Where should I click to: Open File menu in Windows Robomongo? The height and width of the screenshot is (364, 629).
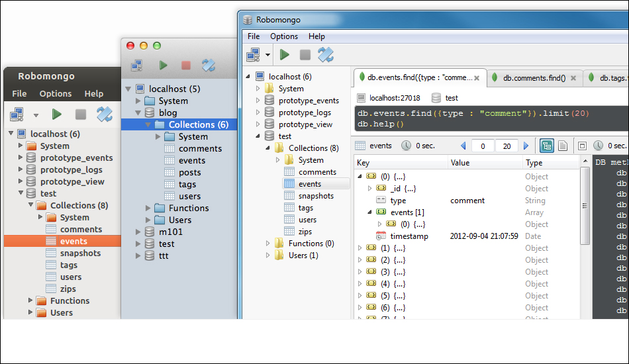pyautogui.click(x=254, y=36)
